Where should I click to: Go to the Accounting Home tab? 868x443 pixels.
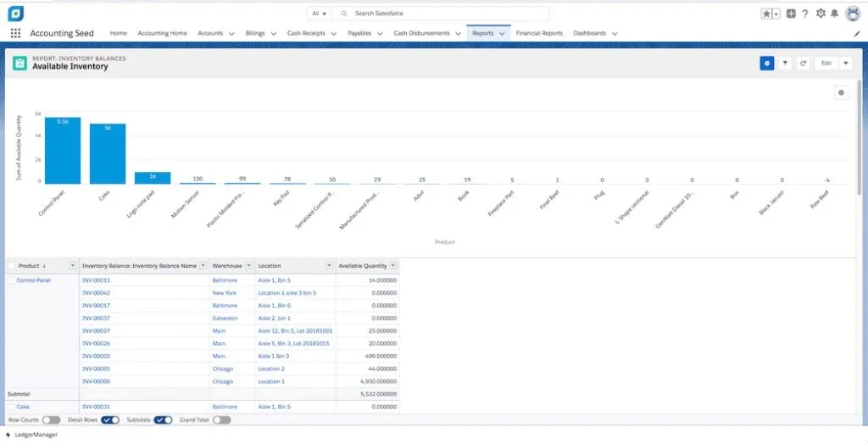[x=162, y=33]
